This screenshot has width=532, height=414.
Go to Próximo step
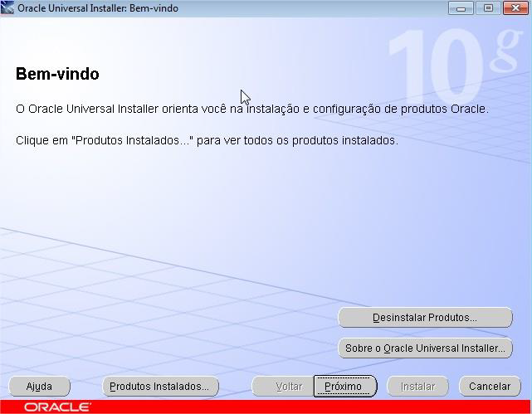[x=345, y=386]
